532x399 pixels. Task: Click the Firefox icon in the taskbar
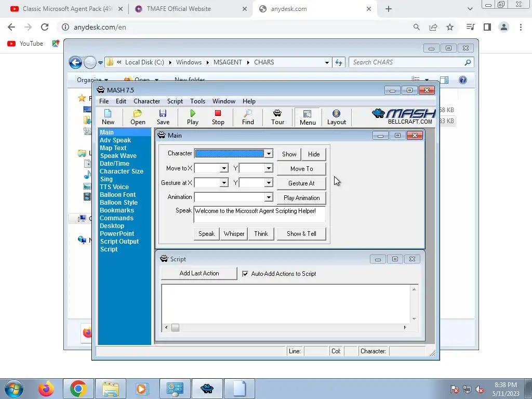(46, 389)
